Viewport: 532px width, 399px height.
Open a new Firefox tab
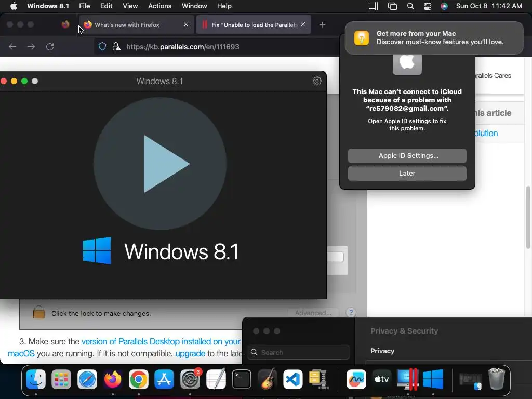322,25
